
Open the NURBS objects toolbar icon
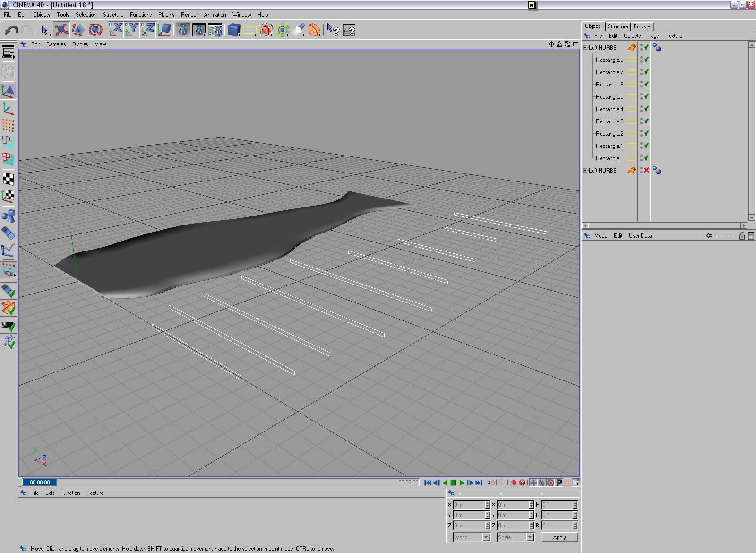(x=266, y=30)
